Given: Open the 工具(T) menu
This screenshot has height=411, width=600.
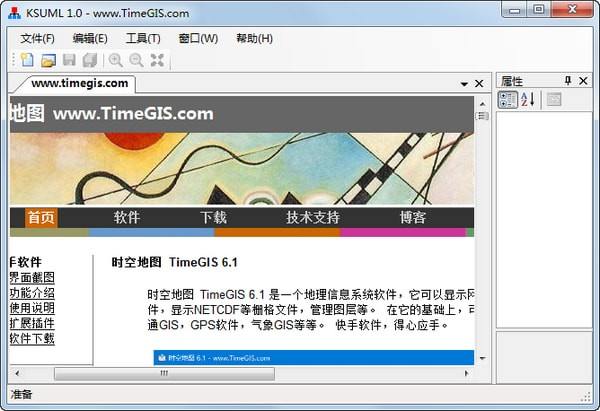Looking at the screenshot, I should click(143, 38).
